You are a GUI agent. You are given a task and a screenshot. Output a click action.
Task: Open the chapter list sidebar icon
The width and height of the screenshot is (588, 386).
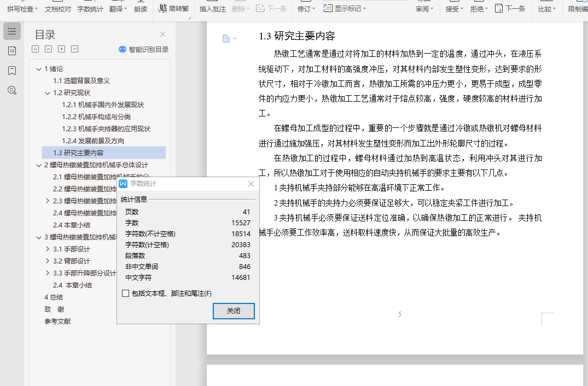point(12,51)
